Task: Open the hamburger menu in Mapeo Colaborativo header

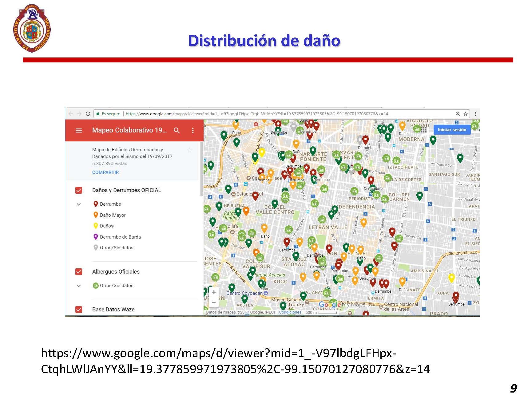Action: tap(79, 130)
